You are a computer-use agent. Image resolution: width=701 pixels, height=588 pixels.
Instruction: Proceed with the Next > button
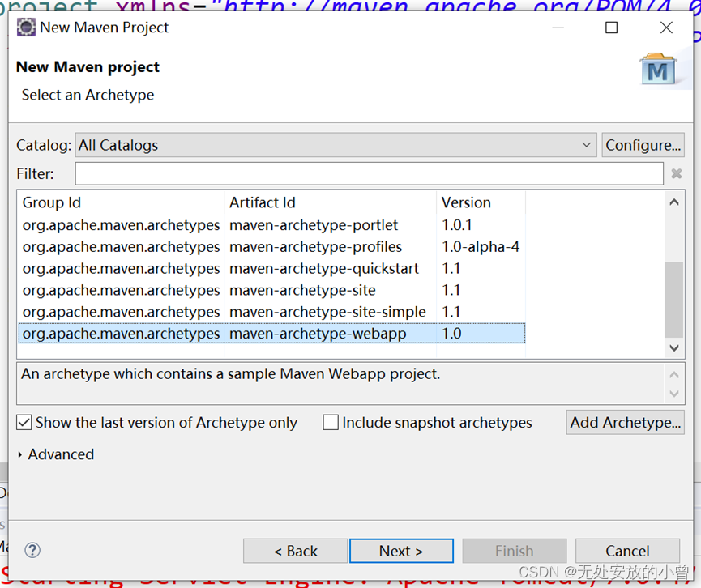[x=401, y=551]
